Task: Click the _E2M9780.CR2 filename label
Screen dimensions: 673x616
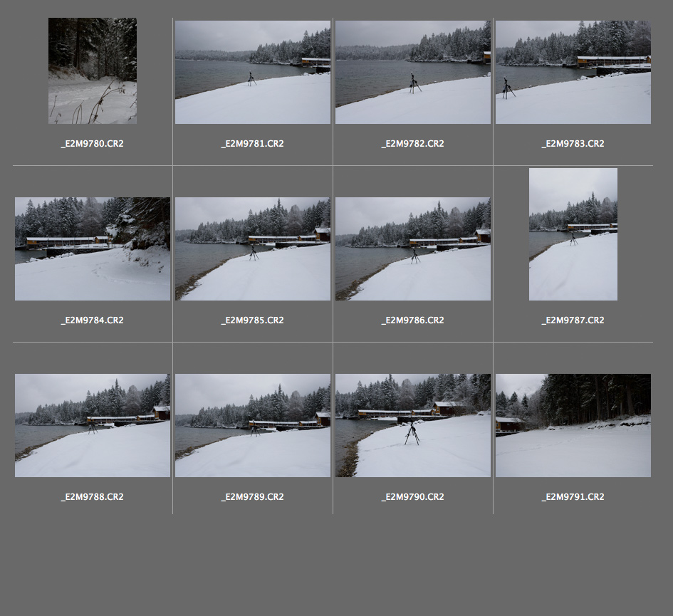Action: (x=92, y=144)
